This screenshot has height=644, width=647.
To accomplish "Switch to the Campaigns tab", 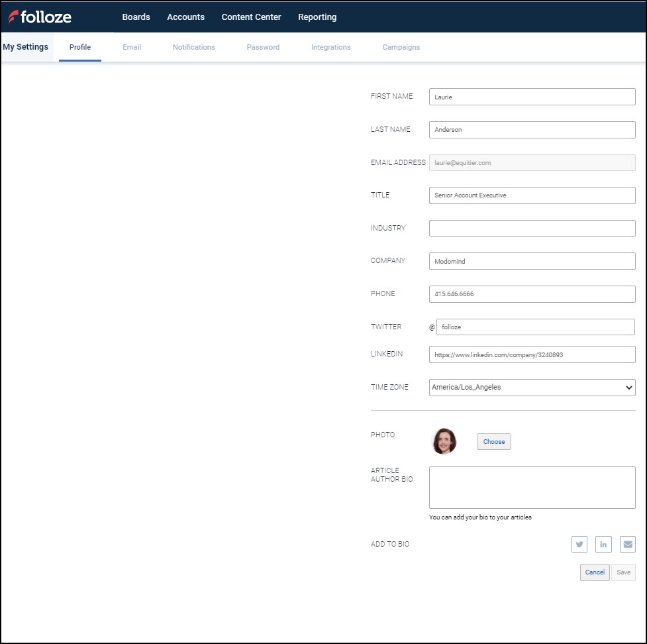I will [x=401, y=47].
